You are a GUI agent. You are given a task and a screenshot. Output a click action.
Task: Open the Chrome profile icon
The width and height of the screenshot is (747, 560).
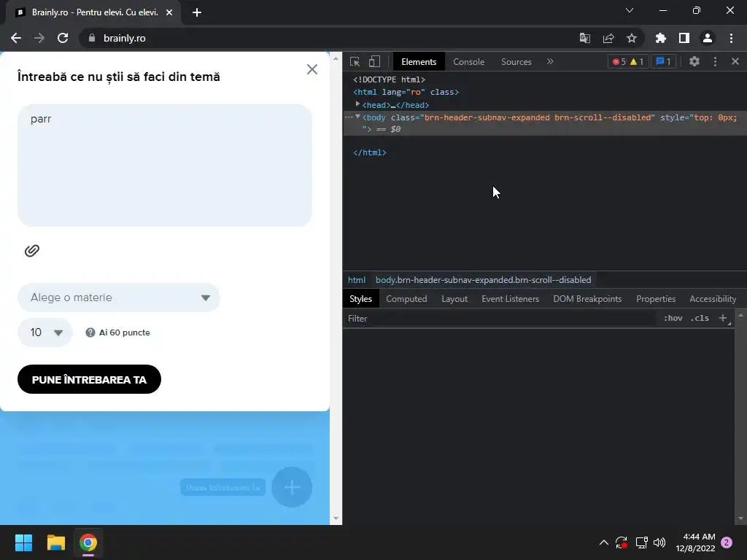[708, 38]
